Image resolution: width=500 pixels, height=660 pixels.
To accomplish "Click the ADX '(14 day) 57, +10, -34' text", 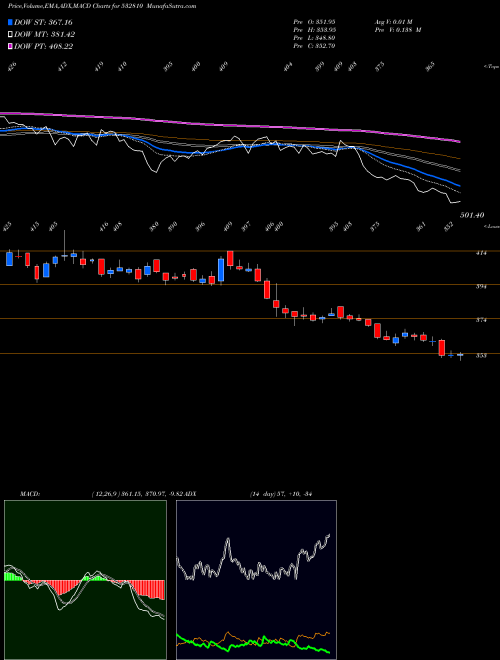I will coord(280,493).
